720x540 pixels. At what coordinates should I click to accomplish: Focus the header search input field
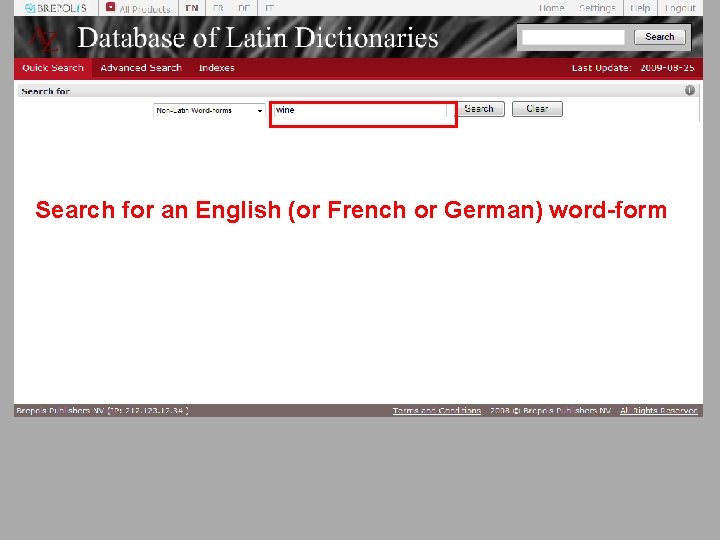pyautogui.click(x=573, y=37)
